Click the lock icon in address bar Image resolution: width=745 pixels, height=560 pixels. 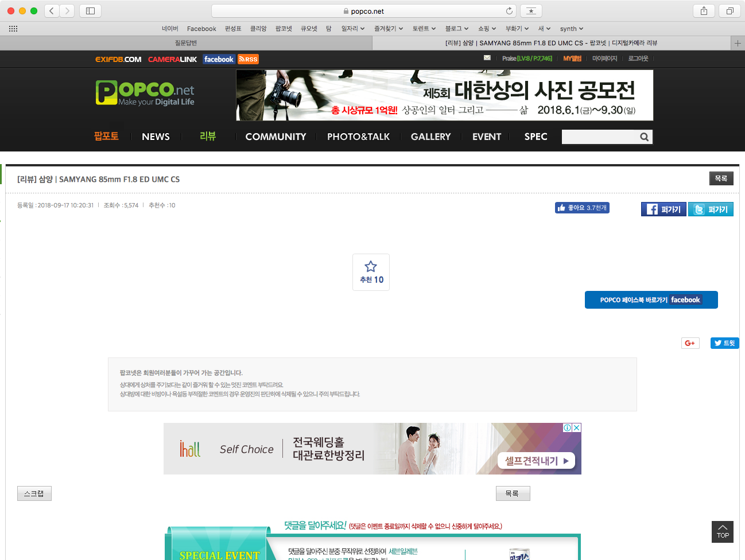346,11
